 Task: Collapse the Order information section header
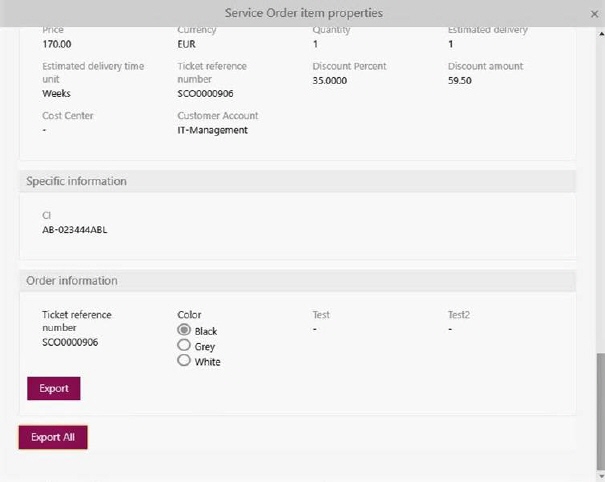(x=298, y=281)
